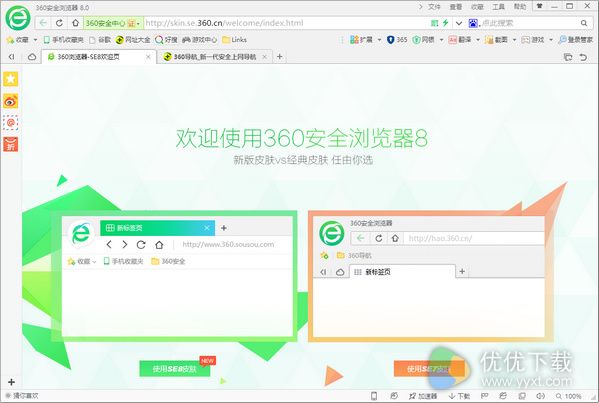
Task: Open the 折 discount sidebar app
Action: point(11,144)
